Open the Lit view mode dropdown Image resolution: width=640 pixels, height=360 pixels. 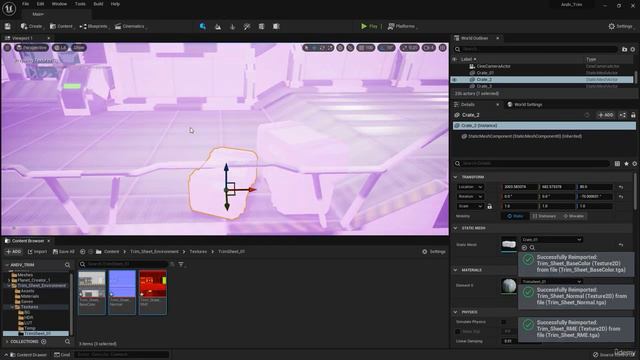[60, 48]
